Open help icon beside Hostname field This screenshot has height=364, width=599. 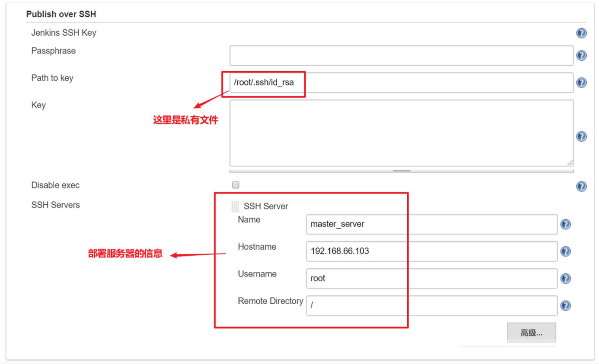tap(565, 251)
